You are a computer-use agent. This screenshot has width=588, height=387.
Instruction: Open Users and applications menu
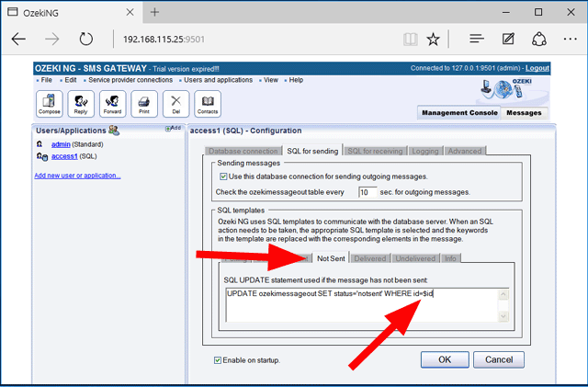pyautogui.click(x=219, y=80)
